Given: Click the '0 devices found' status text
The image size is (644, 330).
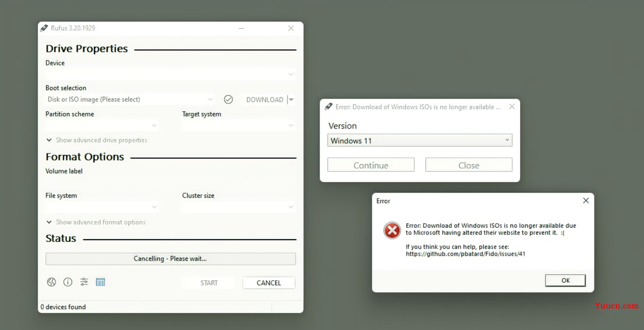Looking at the screenshot, I should pos(63,307).
